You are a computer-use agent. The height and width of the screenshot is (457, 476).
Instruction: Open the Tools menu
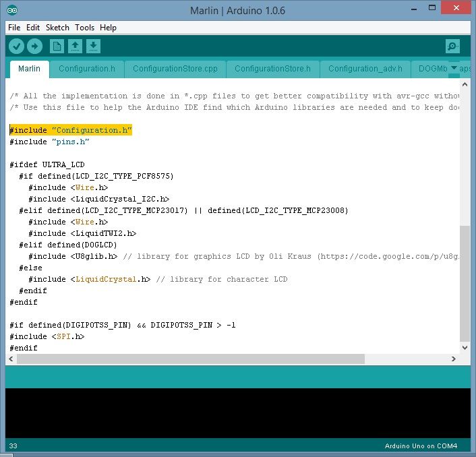[85, 28]
